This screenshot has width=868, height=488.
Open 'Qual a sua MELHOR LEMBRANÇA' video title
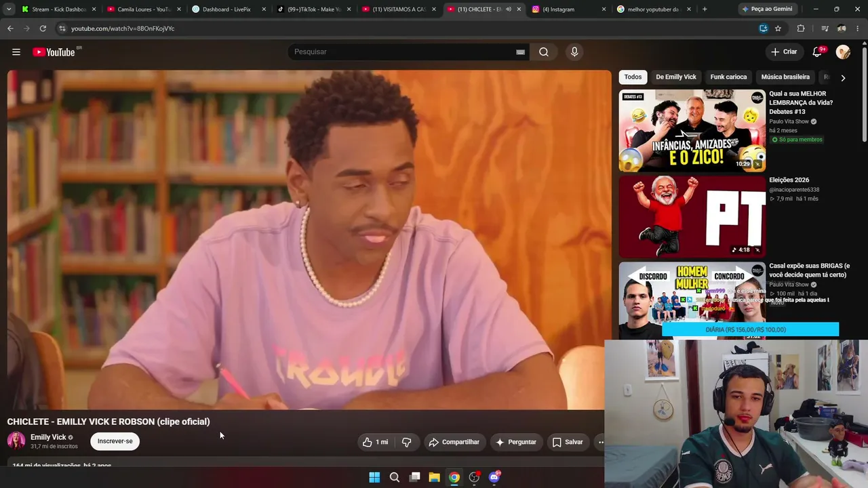click(x=801, y=102)
